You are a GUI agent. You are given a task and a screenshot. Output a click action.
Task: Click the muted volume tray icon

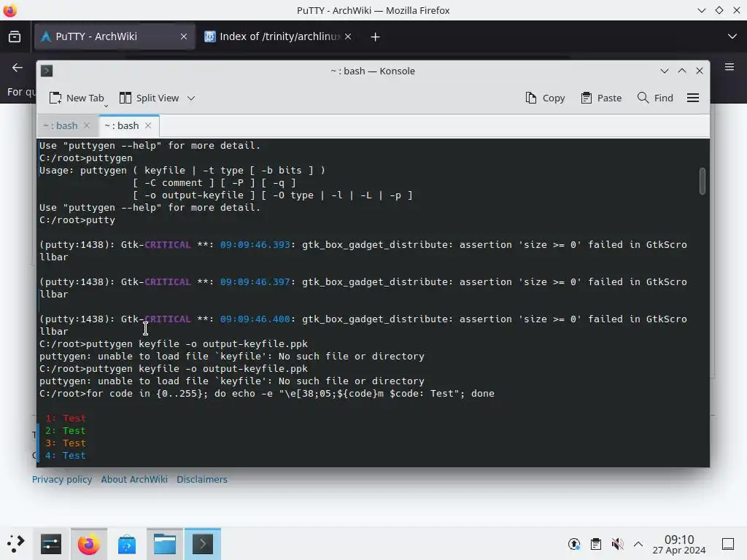617,544
